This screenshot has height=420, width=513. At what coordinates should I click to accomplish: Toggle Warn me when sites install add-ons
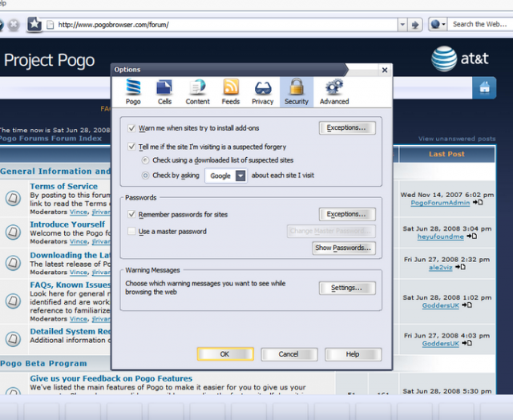131,128
